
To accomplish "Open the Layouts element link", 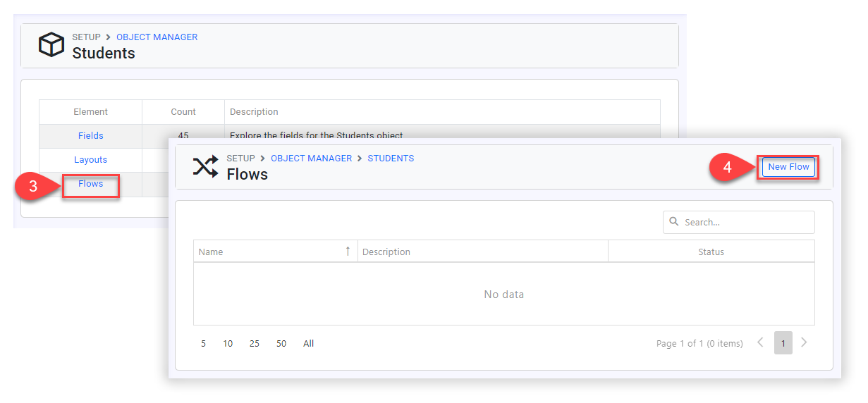I will (x=91, y=160).
